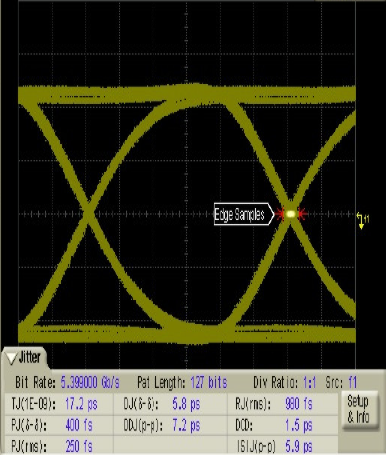The width and height of the screenshot is (386, 455).
Task: Click the PJ(rms) value 250 fs
Action: (79, 446)
